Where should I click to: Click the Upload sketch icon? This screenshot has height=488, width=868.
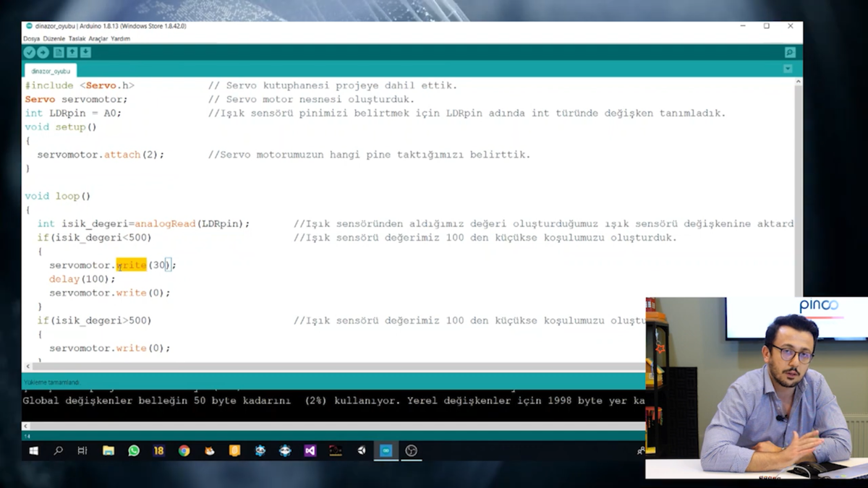coord(43,52)
